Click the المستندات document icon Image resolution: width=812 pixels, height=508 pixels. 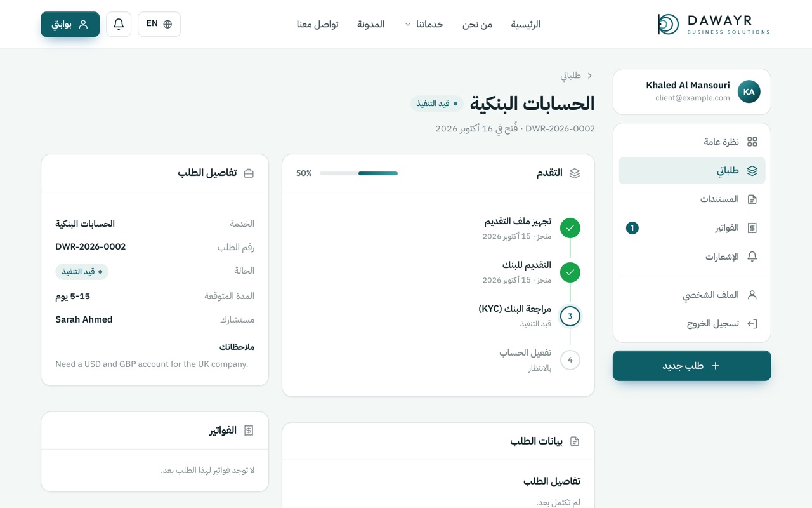pos(752,199)
